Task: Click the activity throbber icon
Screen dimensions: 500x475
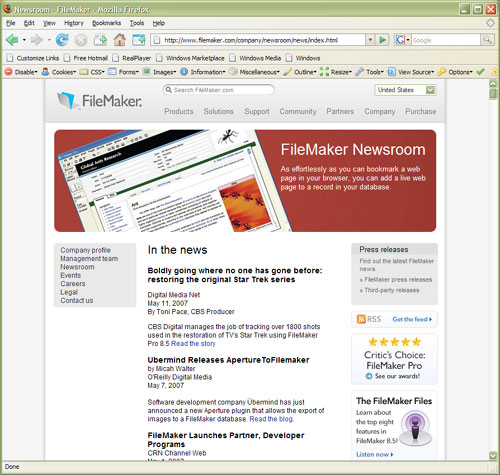Action: pos(490,23)
